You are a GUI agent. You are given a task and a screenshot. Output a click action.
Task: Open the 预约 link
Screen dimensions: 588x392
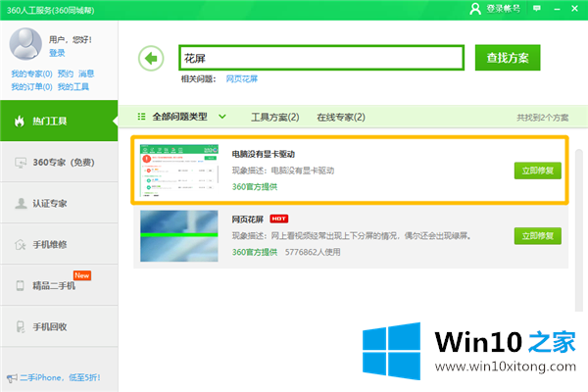(x=66, y=73)
